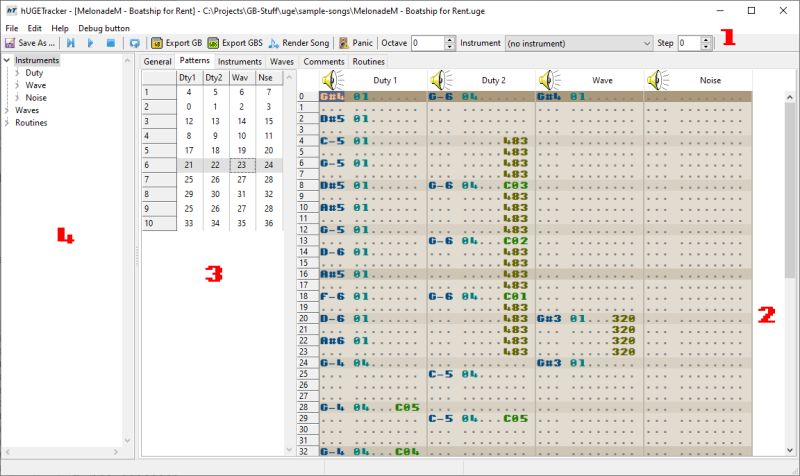Click pattern editor scroll down arrow
800x476 pixels.
point(790,450)
